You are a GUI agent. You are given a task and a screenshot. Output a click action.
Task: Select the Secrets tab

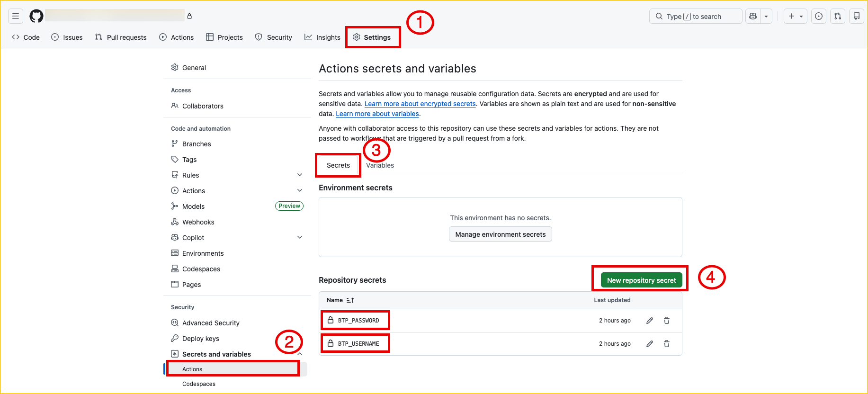click(338, 165)
